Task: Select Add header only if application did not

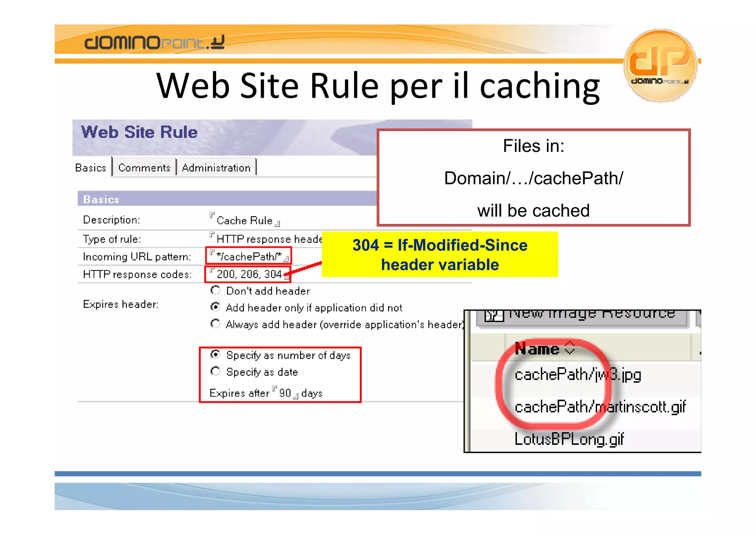Action: 215,307
